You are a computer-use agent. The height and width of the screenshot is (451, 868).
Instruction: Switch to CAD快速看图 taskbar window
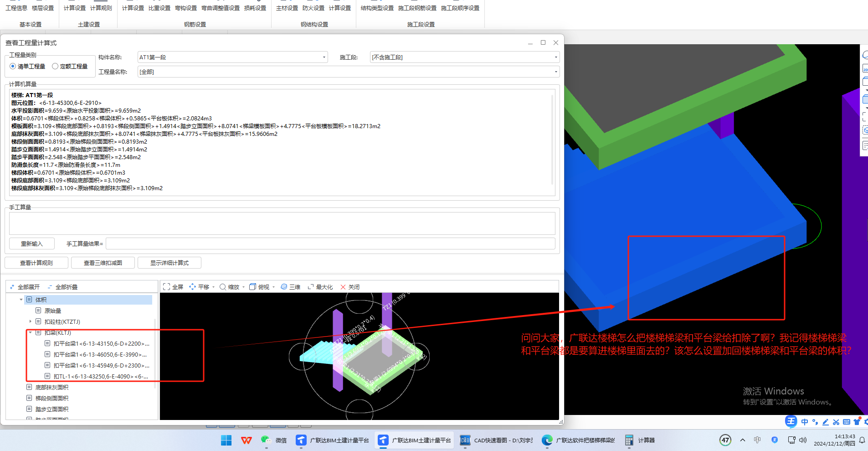tap(496, 440)
